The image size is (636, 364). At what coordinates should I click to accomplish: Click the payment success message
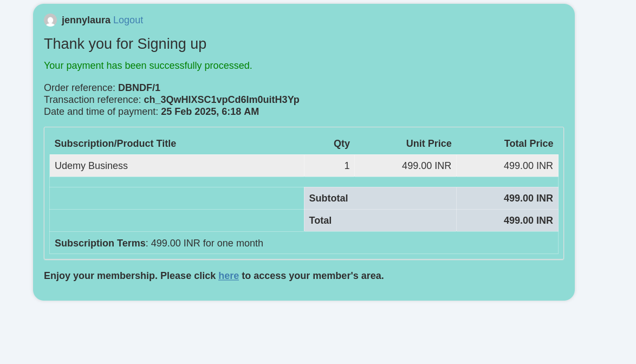148,66
